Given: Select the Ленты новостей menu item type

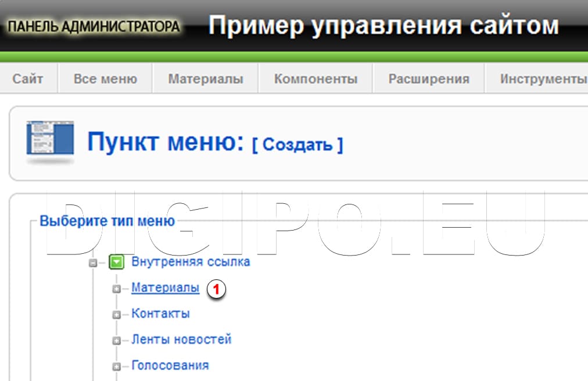Looking at the screenshot, I should point(181,339).
